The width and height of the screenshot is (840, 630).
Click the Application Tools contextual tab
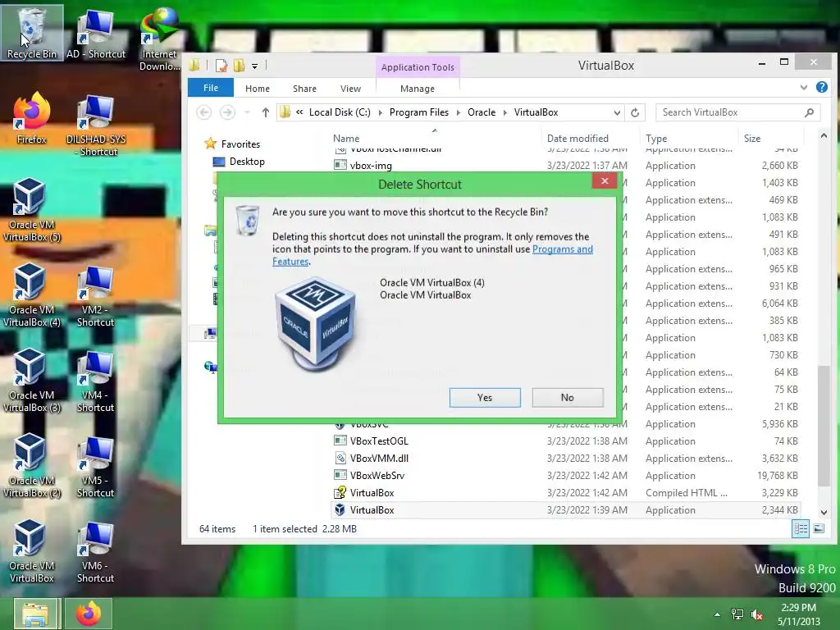pos(418,67)
